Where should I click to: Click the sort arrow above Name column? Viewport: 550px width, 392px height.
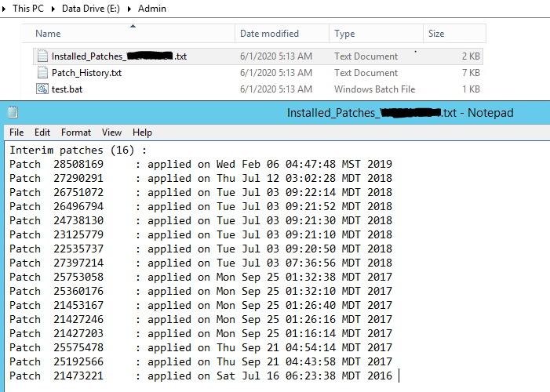[x=133, y=26]
